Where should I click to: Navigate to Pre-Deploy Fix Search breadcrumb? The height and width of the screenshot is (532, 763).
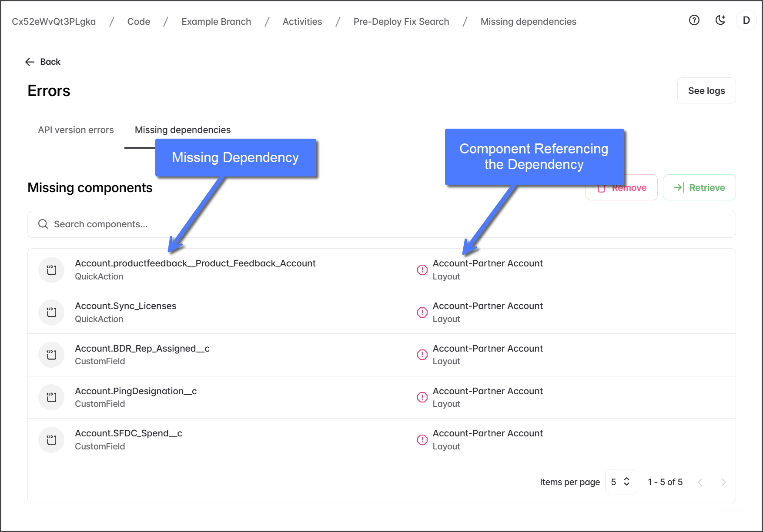[x=401, y=22]
